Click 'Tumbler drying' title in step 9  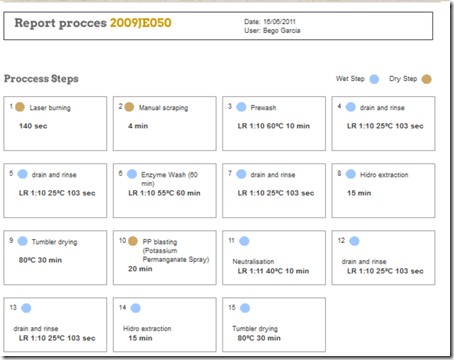(54, 242)
